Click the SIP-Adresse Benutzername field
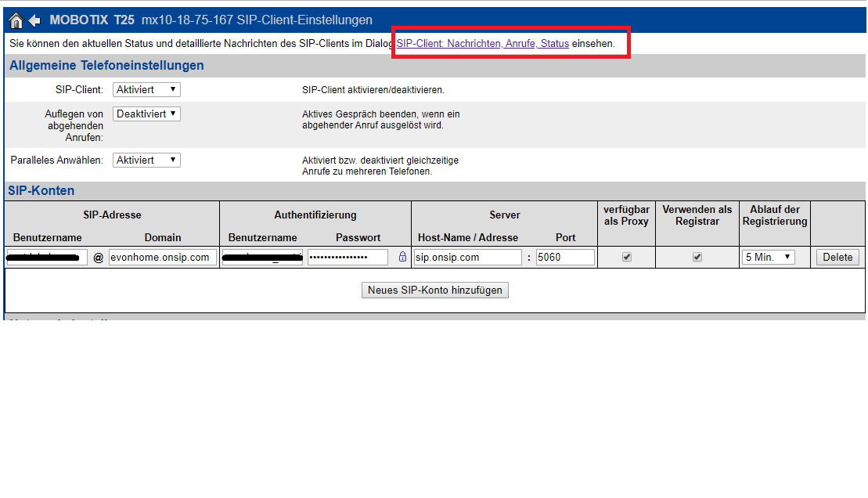The image size is (868, 498). [x=47, y=257]
